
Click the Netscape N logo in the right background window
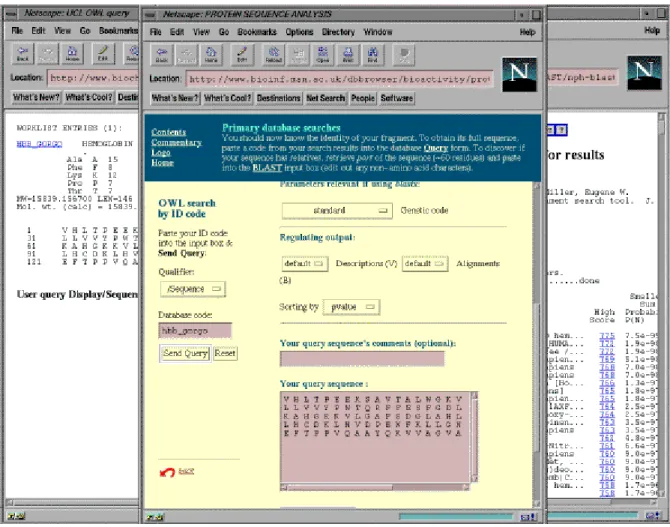click(644, 73)
